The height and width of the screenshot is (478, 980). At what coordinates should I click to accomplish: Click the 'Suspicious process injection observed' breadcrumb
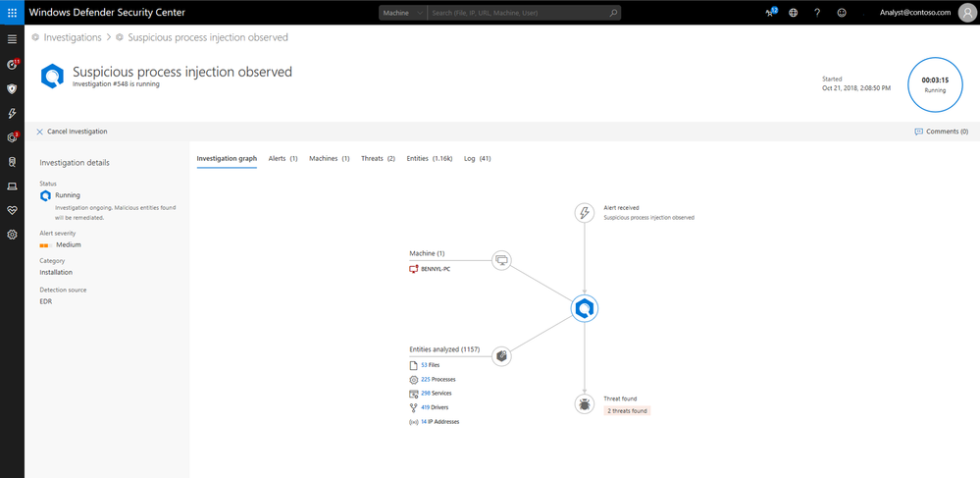[208, 37]
